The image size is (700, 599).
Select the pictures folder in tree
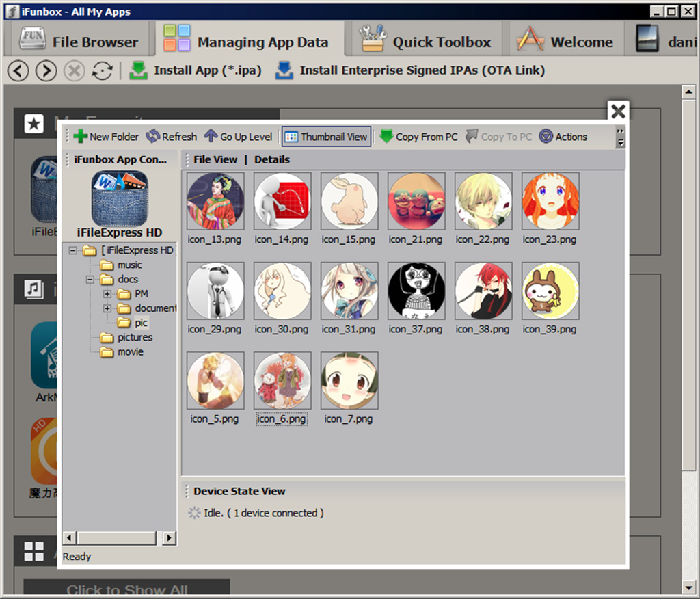135,338
